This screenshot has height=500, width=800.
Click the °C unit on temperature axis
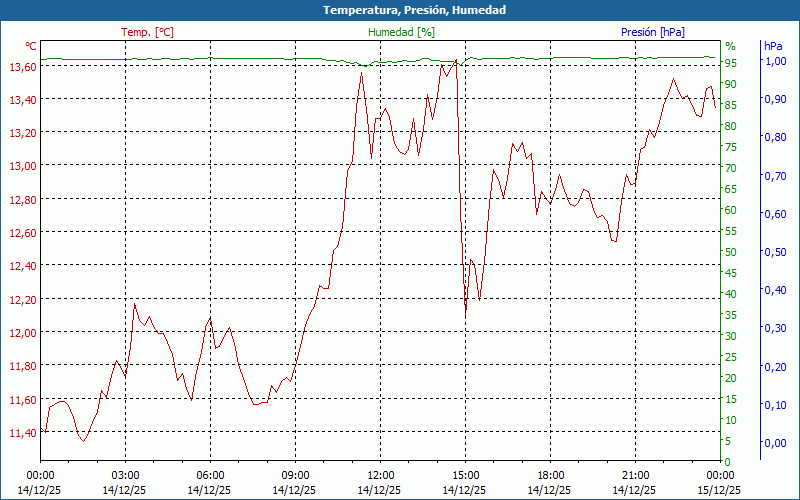pos(31,46)
